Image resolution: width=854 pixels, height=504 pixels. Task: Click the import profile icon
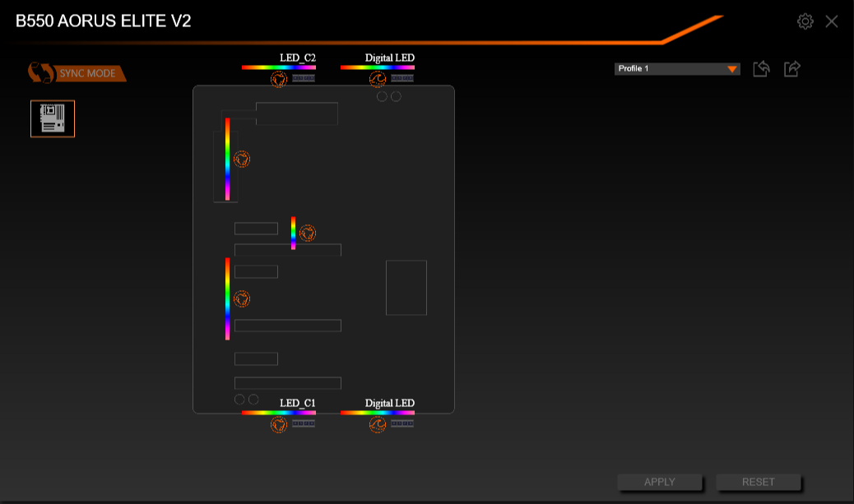pyautogui.click(x=761, y=68)
